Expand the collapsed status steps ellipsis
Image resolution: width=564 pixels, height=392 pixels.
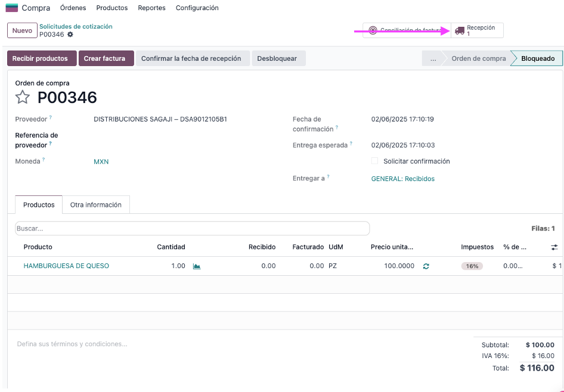433,58
